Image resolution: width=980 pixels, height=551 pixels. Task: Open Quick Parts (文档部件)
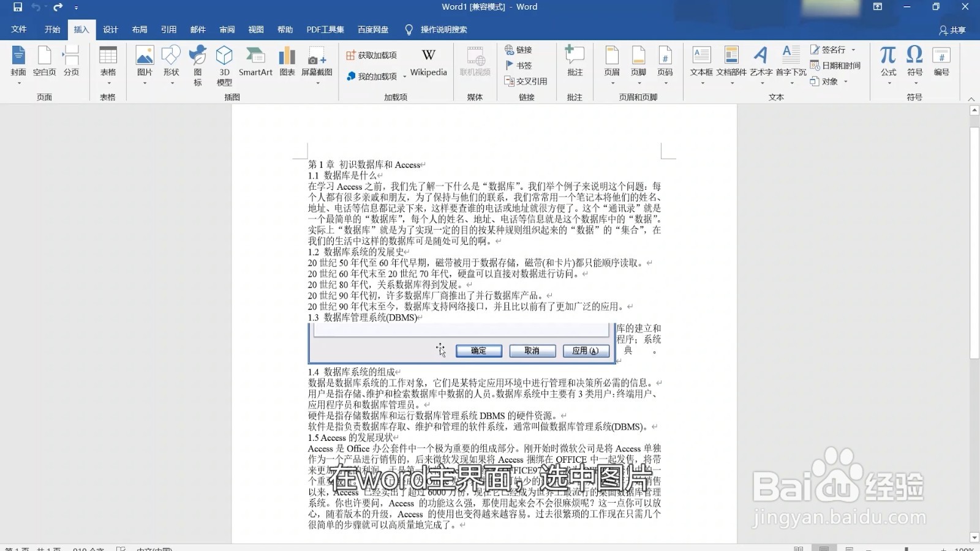click(x=731, y=65)
